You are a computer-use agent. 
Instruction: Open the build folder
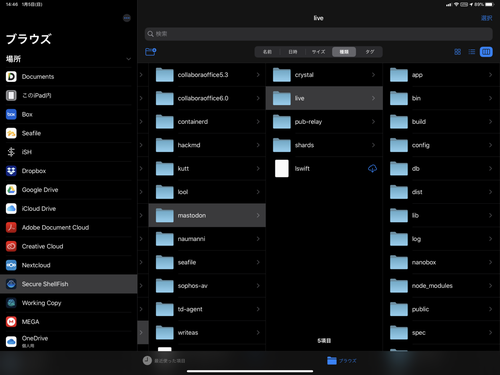[442, 122]
